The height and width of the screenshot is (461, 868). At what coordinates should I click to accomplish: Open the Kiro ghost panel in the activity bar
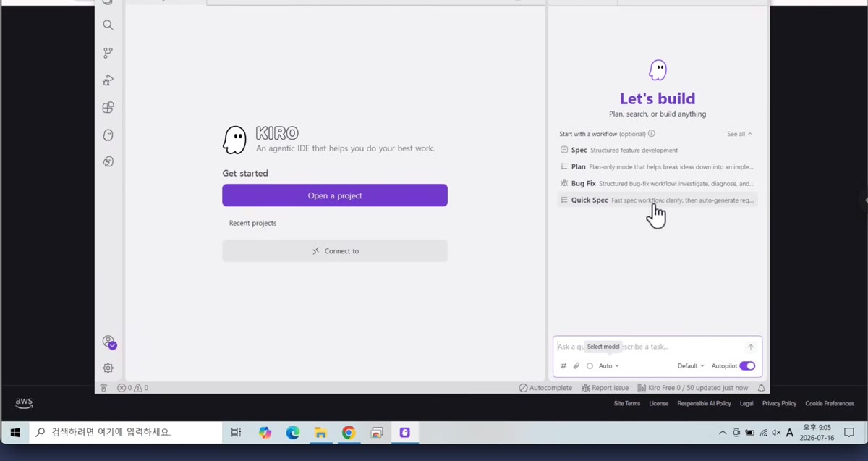[x=108, y=135]
